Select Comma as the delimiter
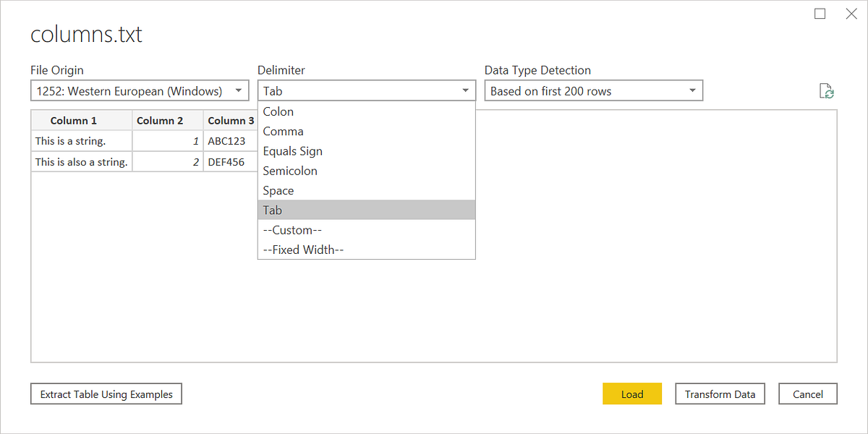 click(x=284, y=131)
